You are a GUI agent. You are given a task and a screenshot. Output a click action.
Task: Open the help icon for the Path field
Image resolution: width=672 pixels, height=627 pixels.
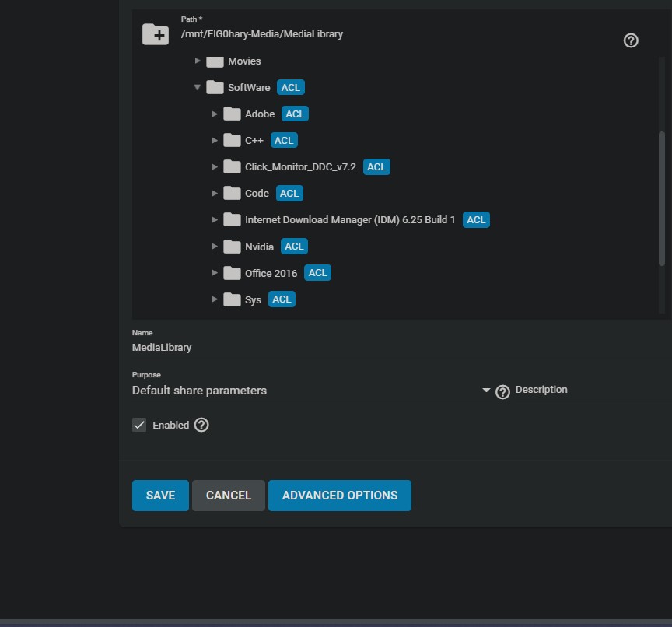631,40
